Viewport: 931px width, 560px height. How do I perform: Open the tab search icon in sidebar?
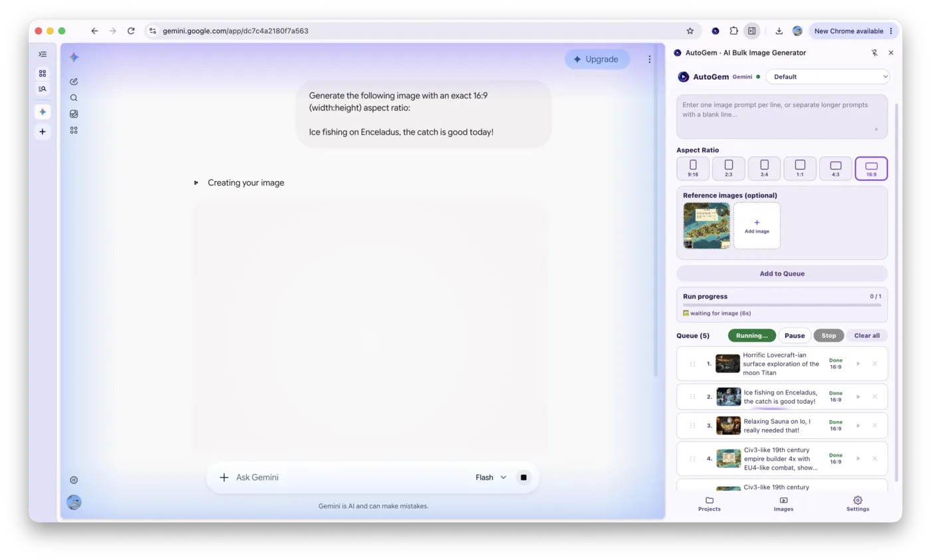coord(43,88)
